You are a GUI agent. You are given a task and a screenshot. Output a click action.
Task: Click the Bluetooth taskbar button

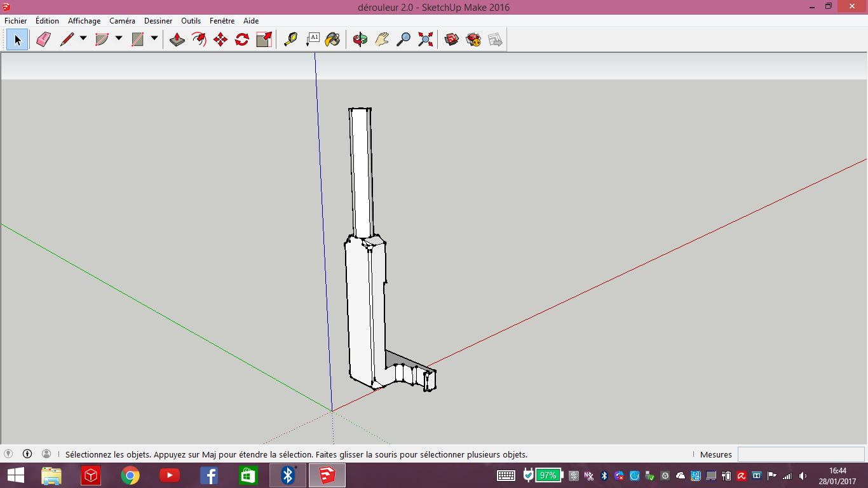coord(288,475)
